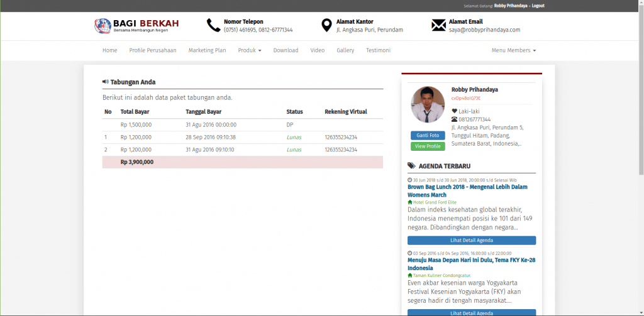Click Lihat Detail Agenda for Brown Bag Lunch

click(472, 241)
